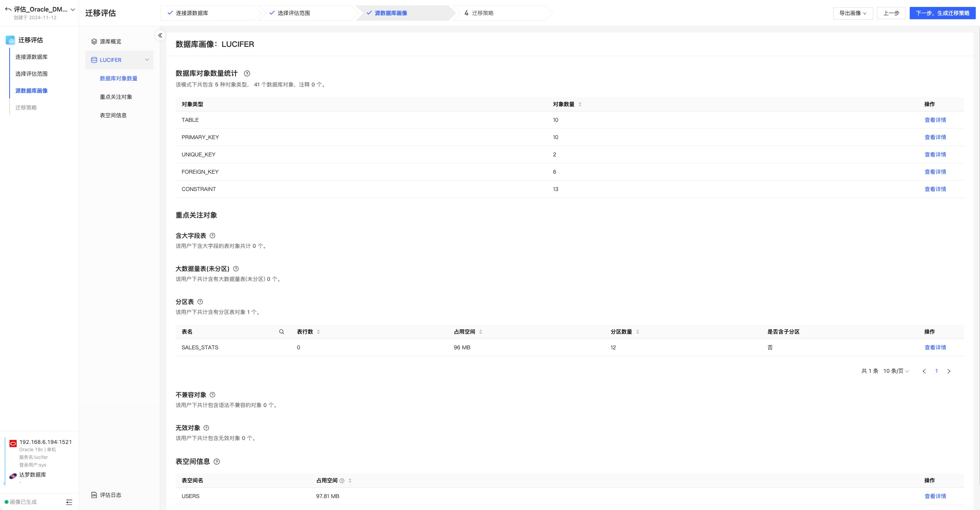This screenshot has height=510, width=980.
Task: Go to 重点关注对象 section in sidebar
Action: click(x=116, y=97)
